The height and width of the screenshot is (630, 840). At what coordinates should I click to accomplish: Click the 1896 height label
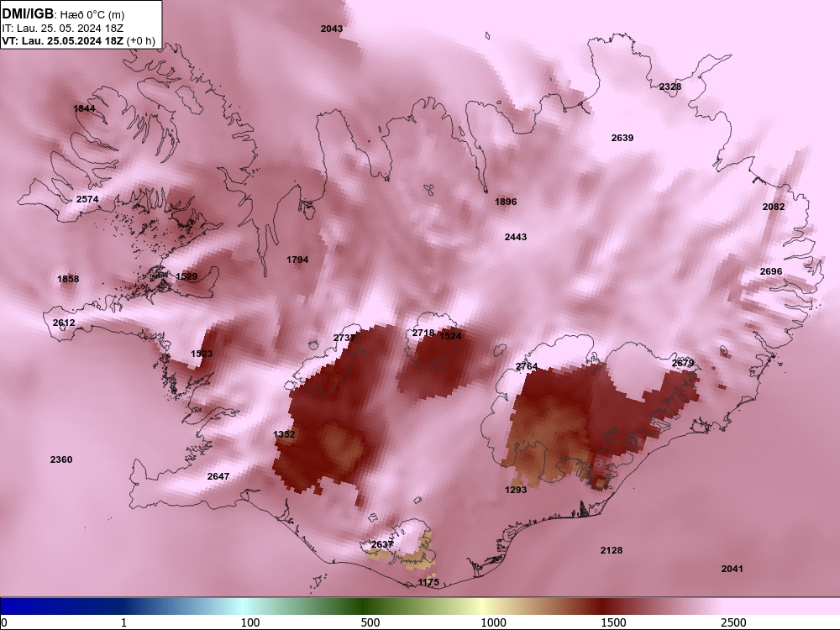click(506, 202)
